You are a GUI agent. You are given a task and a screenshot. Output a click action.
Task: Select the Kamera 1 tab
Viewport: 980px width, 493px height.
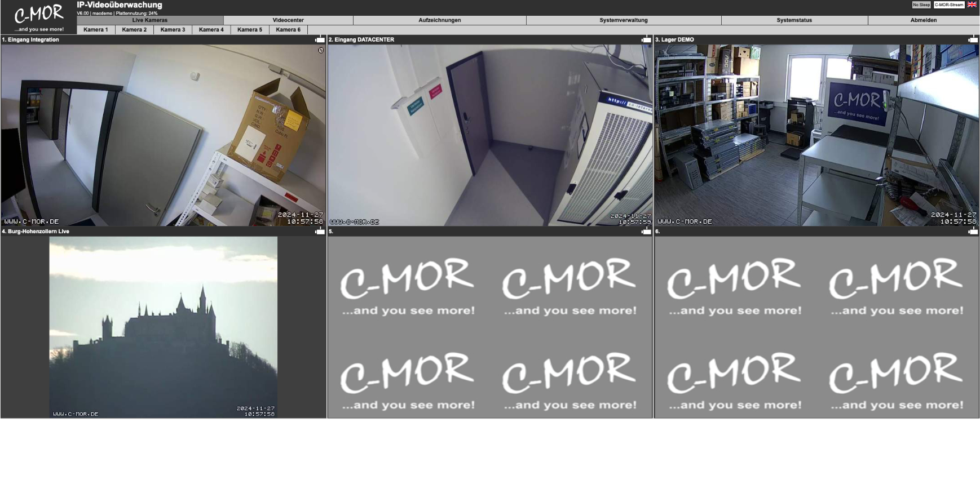point(96,30)
